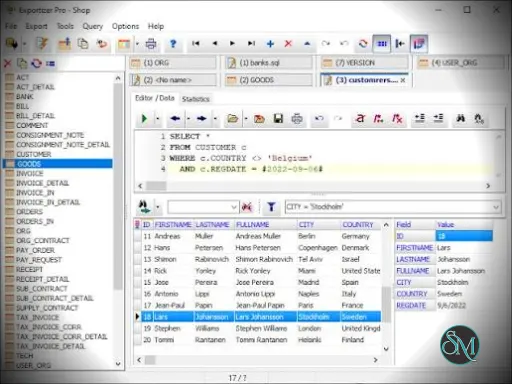Open the filter expression dropdown showing CITY = 'Stockholm'

(x=496, y=207)
